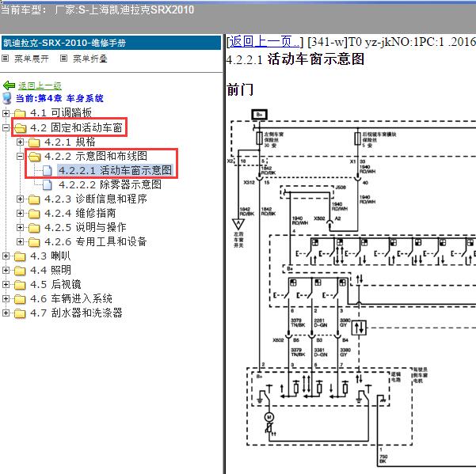476x474 pixels.
Task: Click folder icon of 4.2.3 诊断信息和程序
Action: [x=34, y=199]
